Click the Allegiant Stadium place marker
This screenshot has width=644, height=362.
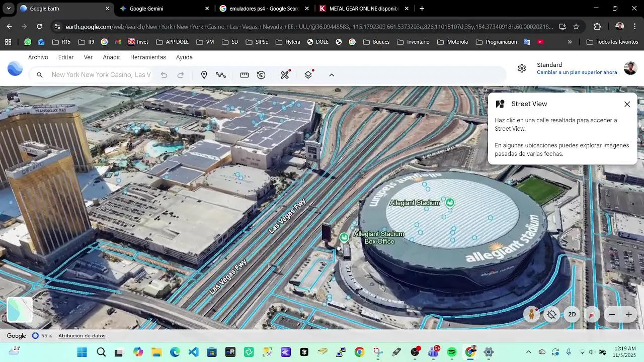450,203
